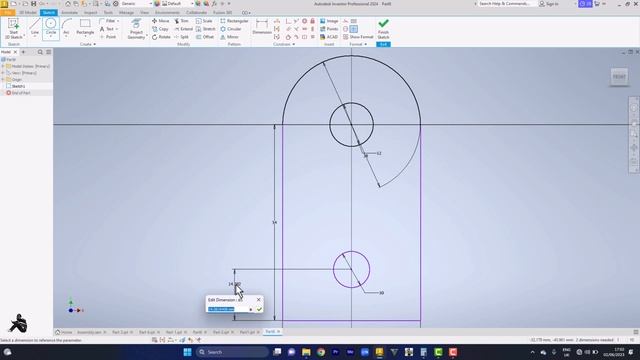The image size is (640, 360).
Task: Open model browser hamburger menu
Action: (x=49, y=52)
